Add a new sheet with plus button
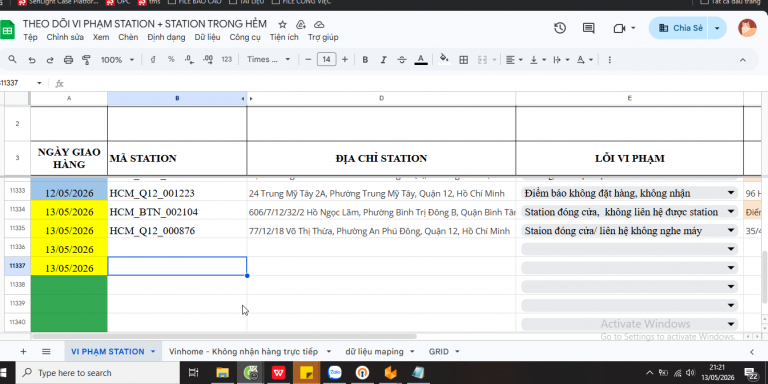This screenshot has width=768, height=384. [x=23, y=352]
